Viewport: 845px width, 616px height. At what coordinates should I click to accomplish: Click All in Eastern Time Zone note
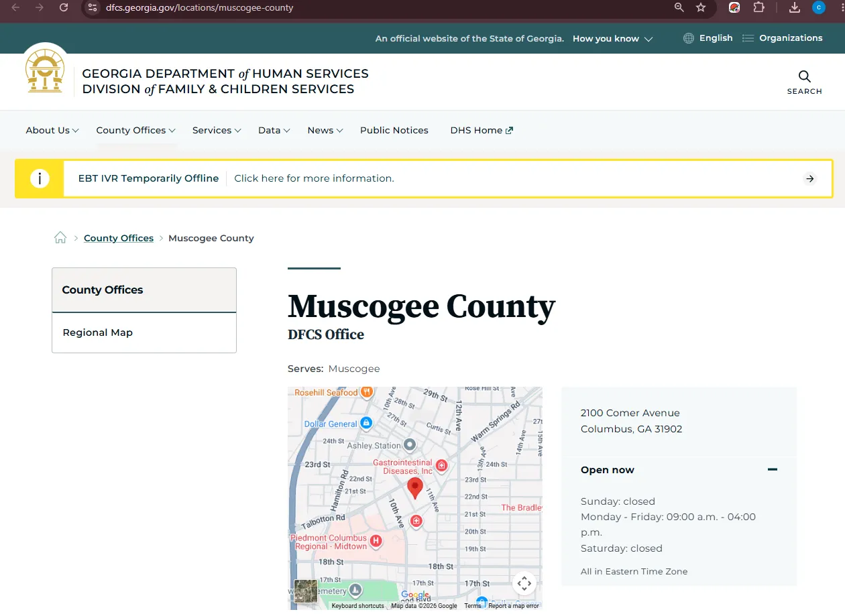tap(634, 572)
